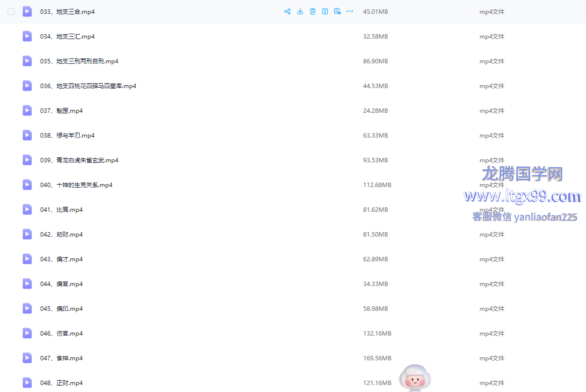The height and width of the screenshot is (392, 586).
Task: Open the file 035、地支三刑两刑自刑.mp4
Action: click(x=79, y=61)
